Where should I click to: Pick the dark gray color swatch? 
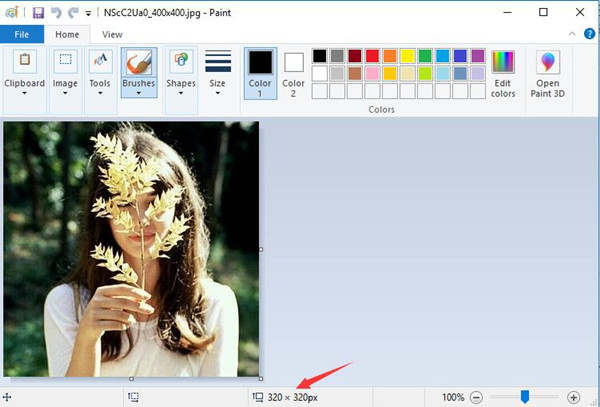337,56
